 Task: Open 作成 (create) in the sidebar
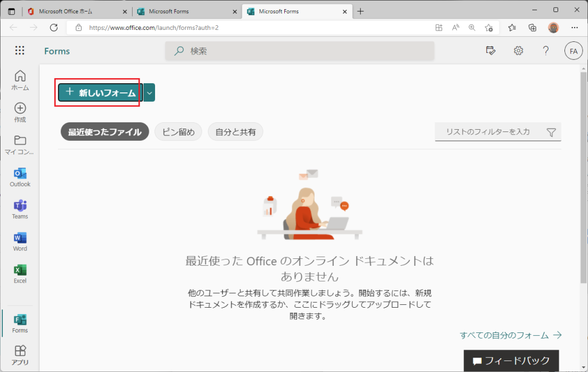[20, 113]
